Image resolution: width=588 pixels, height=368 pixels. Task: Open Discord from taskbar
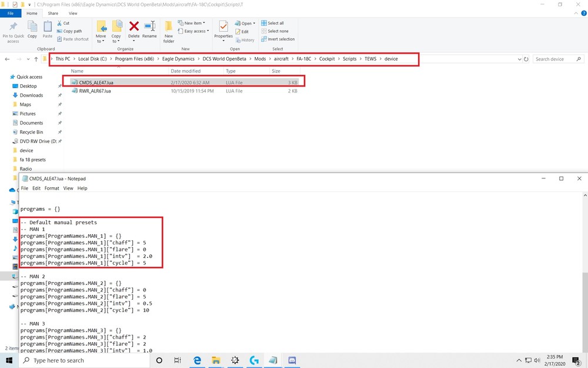292,360
